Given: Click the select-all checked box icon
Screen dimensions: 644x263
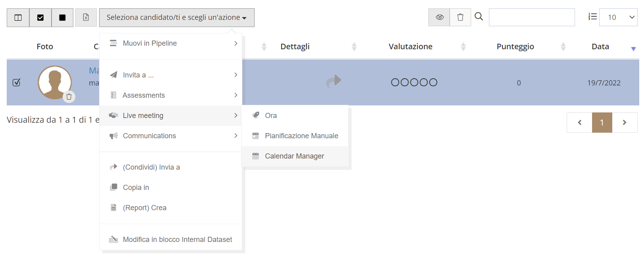Looking at the screenshot, I should click(x=40, y=17).
